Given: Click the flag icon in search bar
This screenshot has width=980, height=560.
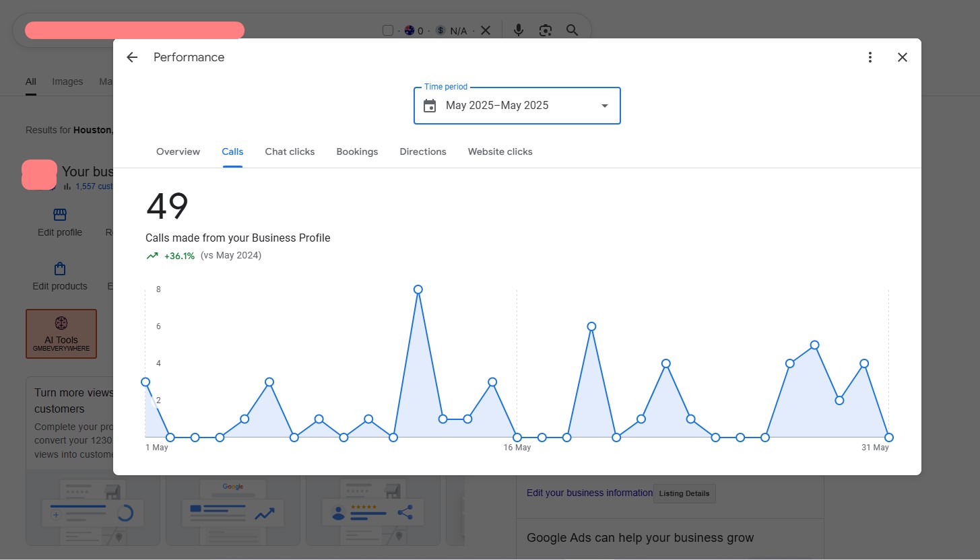Looking at the screenshot, I should click(x=409, y=30).
